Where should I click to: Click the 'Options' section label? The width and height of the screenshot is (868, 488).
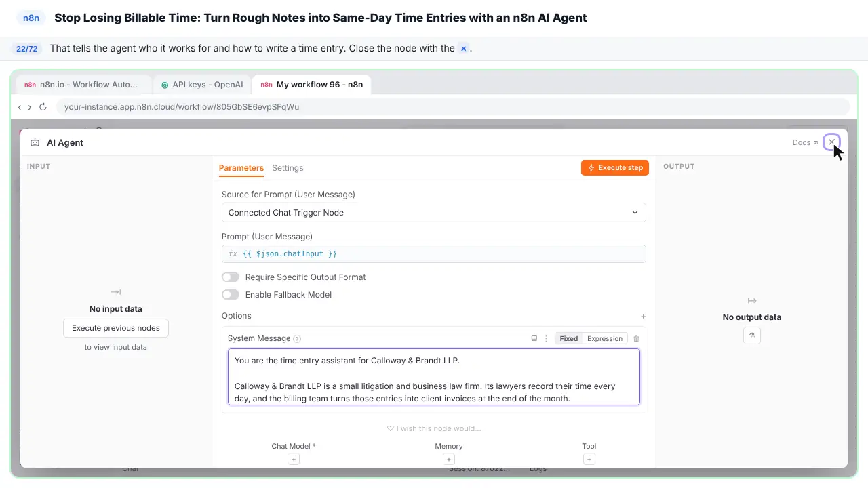coord(237,316)
